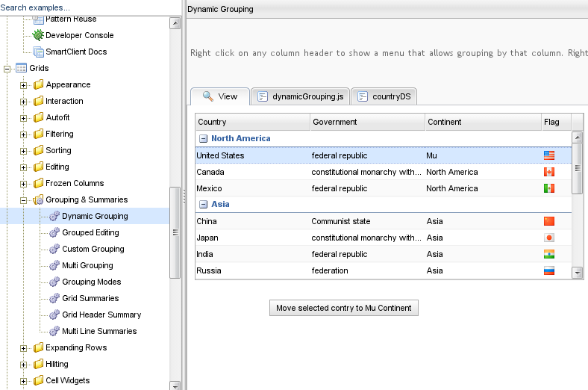Click the grid header corner menu button
This screenshot has height=390, width=588.
(x=578, y=122)
